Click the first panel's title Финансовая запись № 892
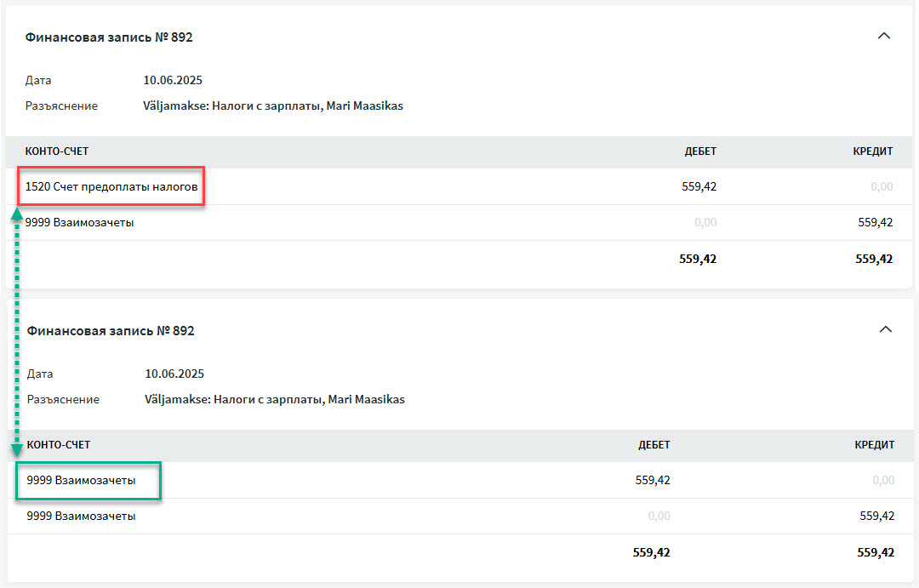 point(109,37)
